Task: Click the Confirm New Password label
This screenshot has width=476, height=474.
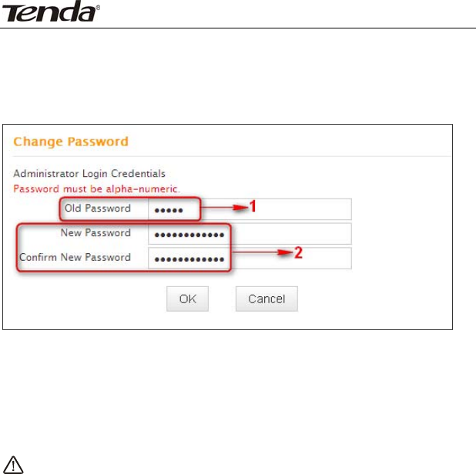Action: [x=75, y=257]
